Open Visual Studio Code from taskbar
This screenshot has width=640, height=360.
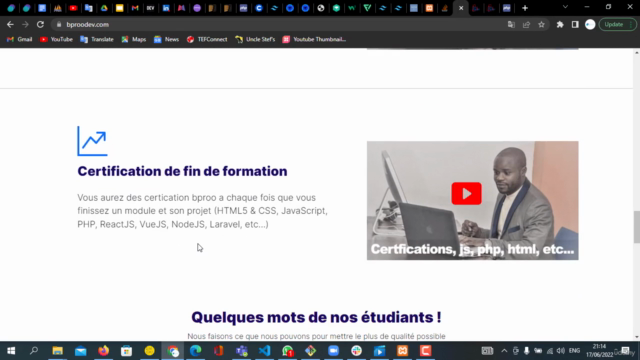pos(264,351)
